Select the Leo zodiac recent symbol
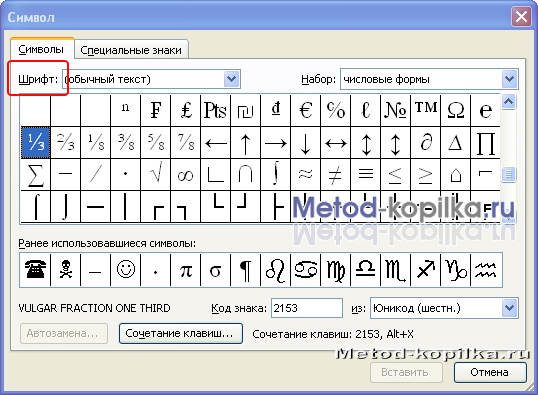The height and width of the screenshot is (395, 538). point(276,270)
